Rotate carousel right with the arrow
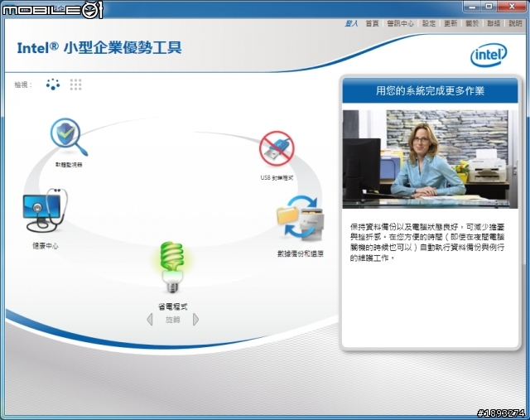530x420 pixels. click(x=195, y=320)
